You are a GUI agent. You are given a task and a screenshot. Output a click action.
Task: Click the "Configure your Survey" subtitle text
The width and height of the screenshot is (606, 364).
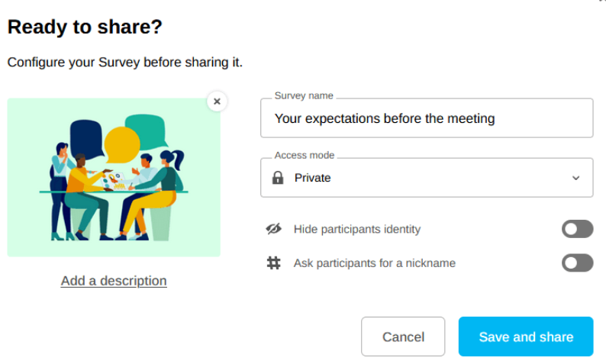[x=125, y=63]
